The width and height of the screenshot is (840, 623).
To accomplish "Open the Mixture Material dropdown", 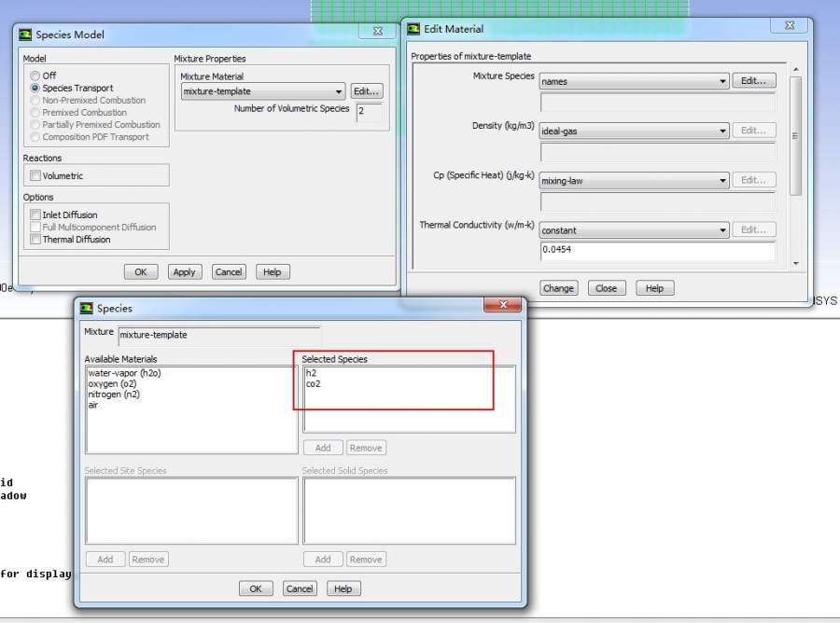I will pyautogui.click(x=263, y=91).
